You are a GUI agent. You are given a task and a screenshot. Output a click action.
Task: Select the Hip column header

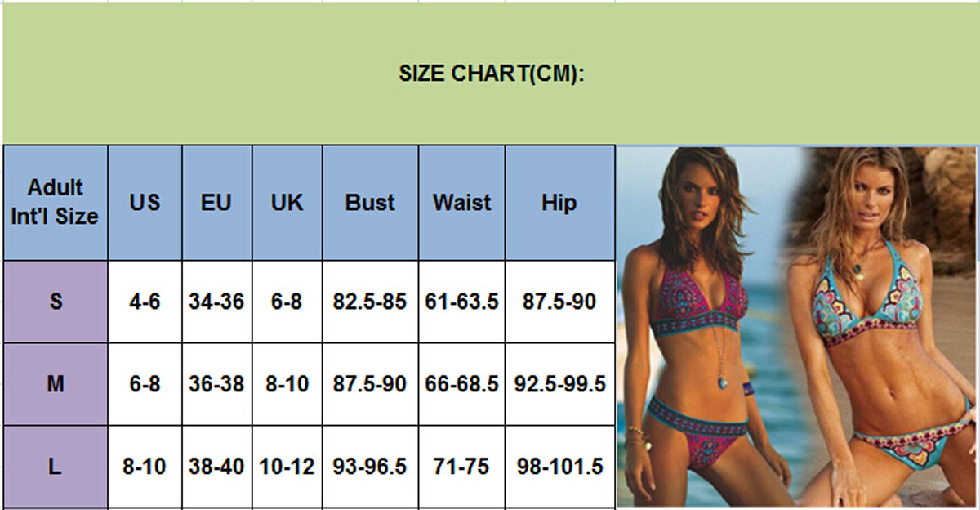click(x=559, y=202)
